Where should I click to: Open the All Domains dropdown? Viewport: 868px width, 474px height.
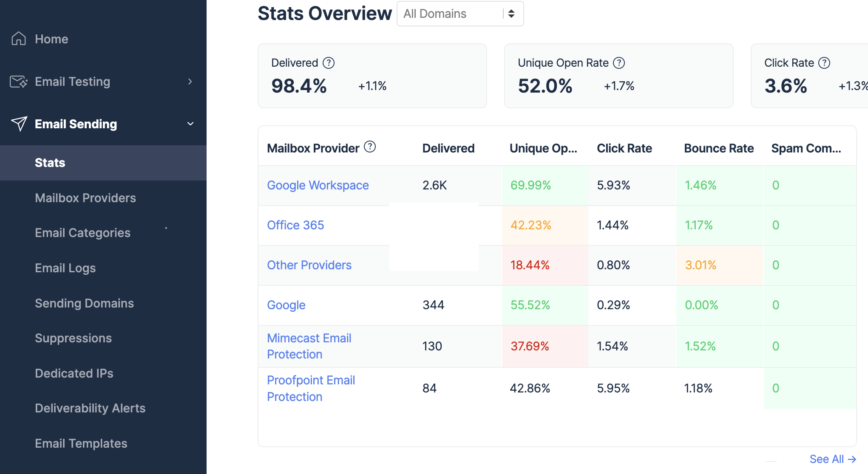coord(460,14)
